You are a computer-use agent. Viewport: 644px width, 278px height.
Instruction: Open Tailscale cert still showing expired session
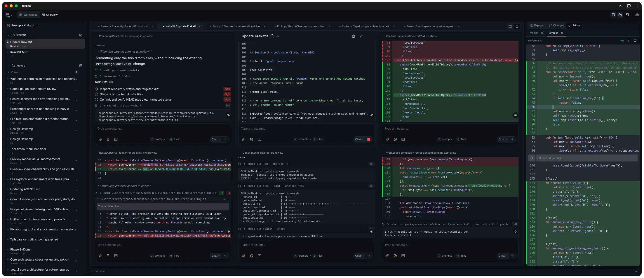45,241
